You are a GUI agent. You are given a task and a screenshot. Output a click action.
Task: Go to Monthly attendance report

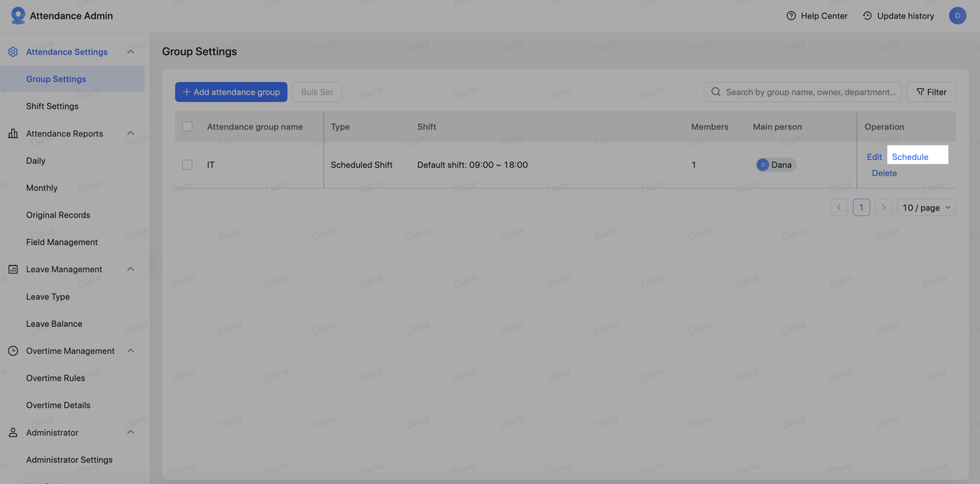pyautogui.click(x=41, y=188)
